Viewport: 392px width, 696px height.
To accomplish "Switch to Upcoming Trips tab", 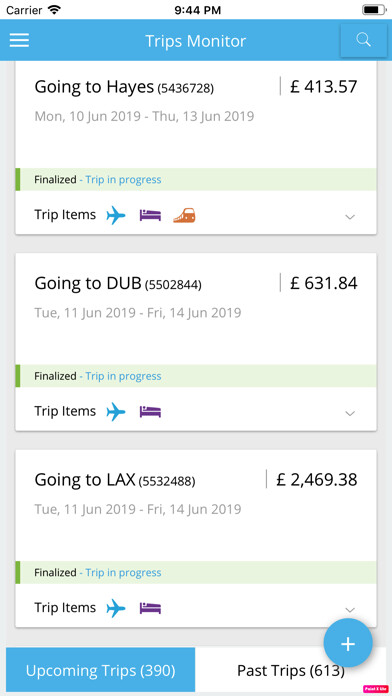I will (100, 670).
